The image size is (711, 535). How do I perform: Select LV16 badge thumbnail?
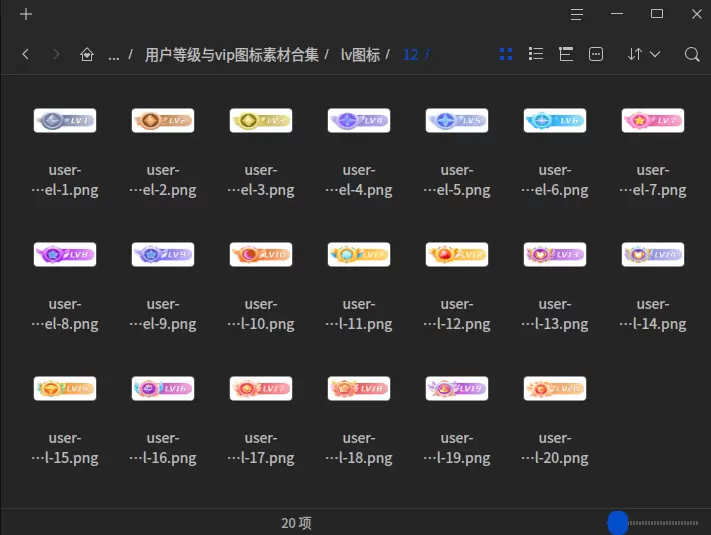coord(163,389)
